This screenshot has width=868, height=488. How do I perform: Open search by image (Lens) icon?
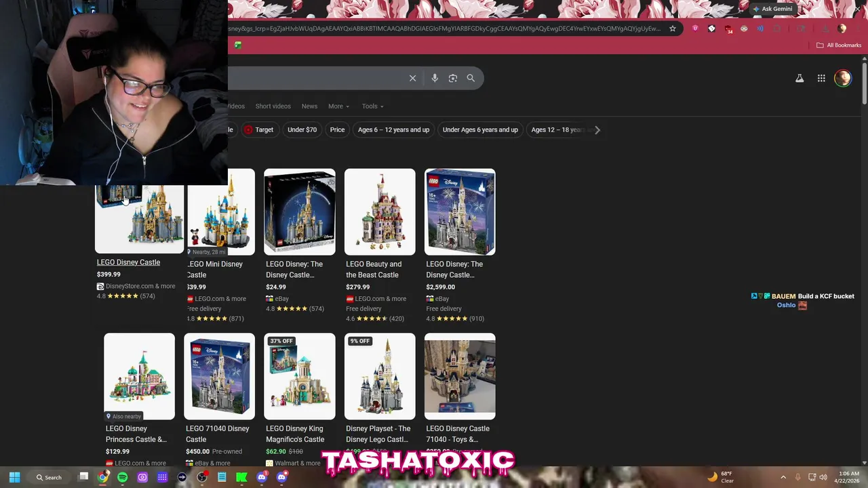(453, 78)
